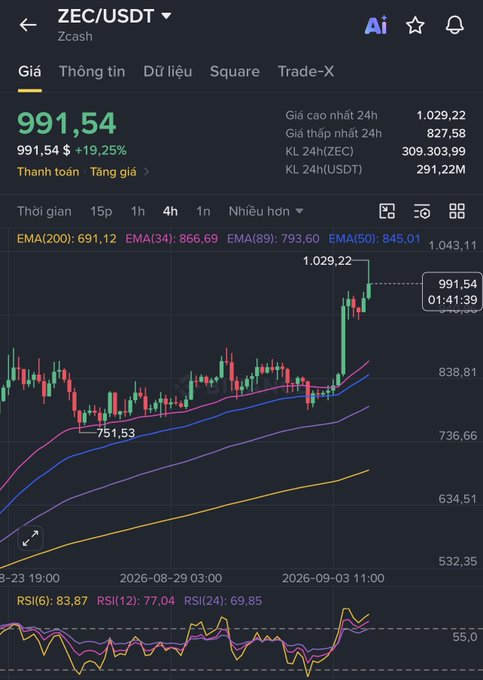Tap the back arrow icon
The width and height of the screenshot is (483, 680).
[x=28, y=25]
